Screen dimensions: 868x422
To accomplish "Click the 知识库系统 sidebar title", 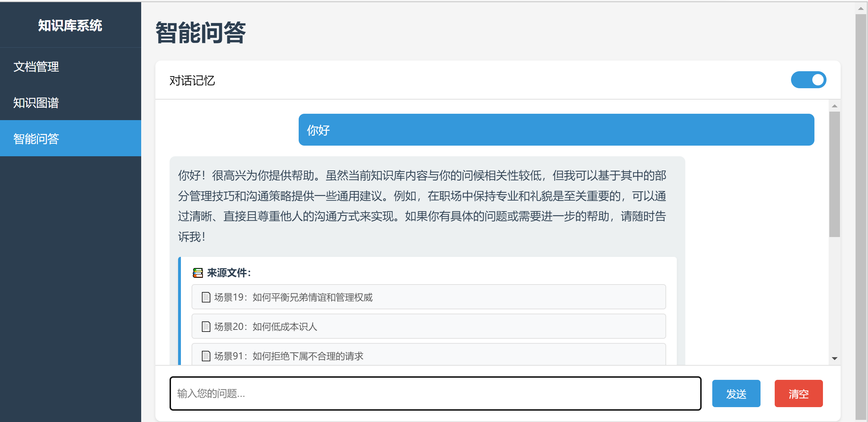I will [x=70, y=26].
